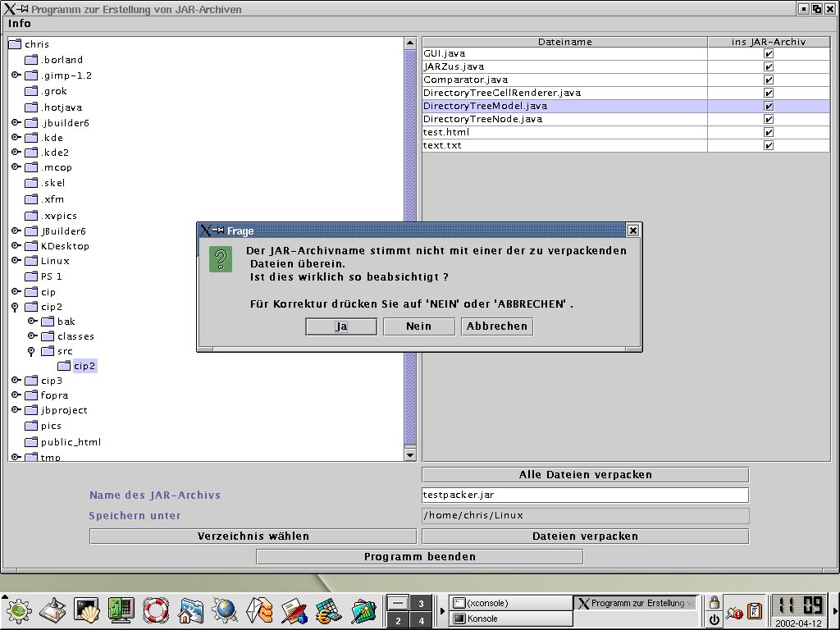This screenshot has height=630, width=840.
Task: Uncheck DirectoryTreeModel.java checkbox
Action: (769, 106)
